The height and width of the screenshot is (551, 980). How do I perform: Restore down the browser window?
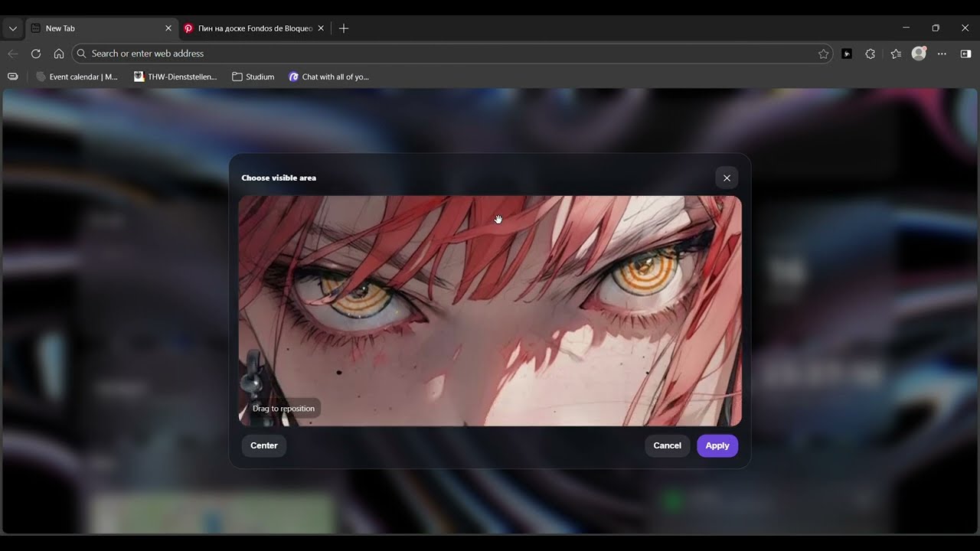point(936,28)
